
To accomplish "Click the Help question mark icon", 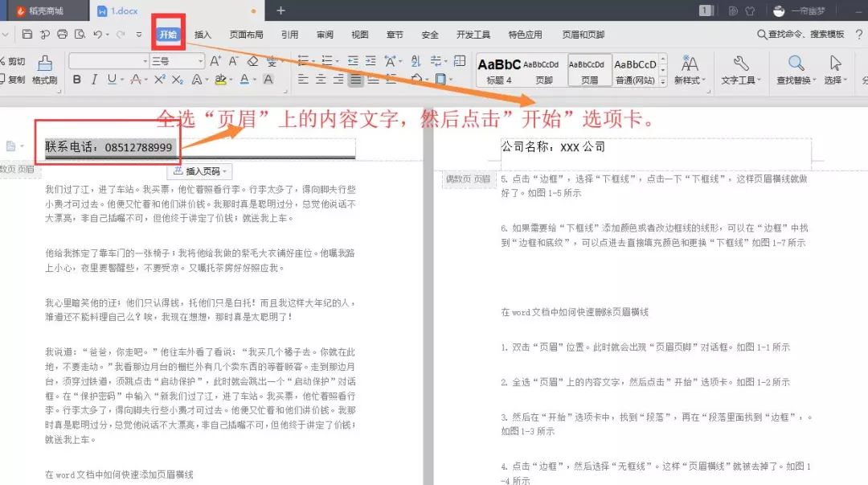I will coord(859,35).
